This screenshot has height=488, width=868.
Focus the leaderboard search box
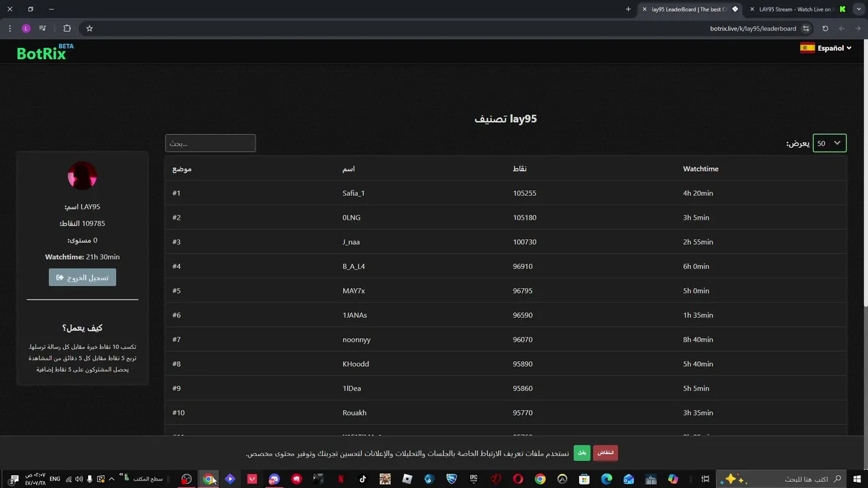[x=210, y=143]
